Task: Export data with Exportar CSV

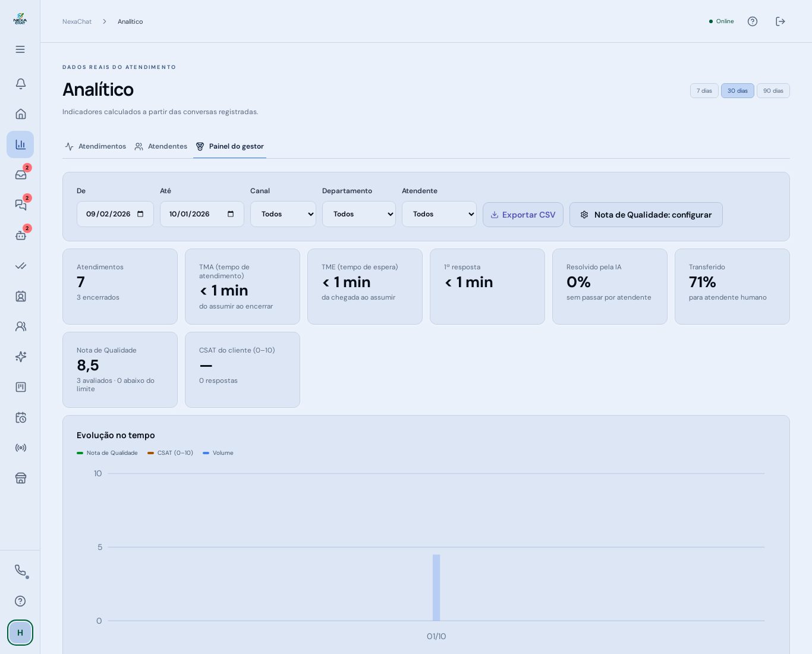Action: [523, 215]
